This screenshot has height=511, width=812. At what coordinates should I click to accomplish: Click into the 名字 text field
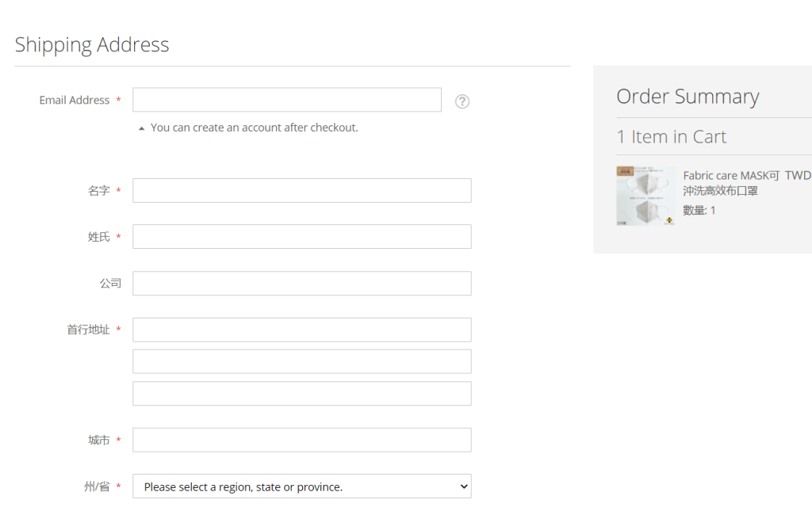(301, 191)
